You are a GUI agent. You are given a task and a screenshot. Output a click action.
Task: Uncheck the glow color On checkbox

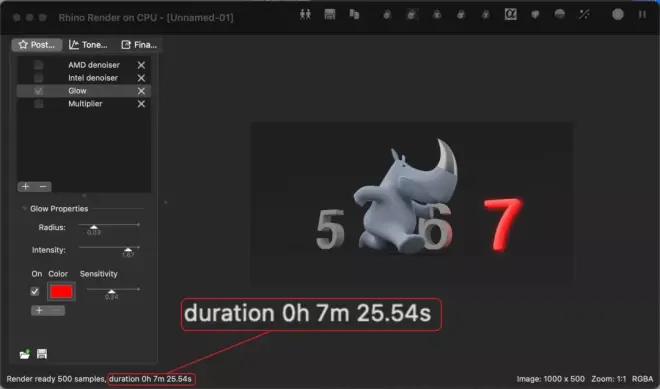click(35, 291)
